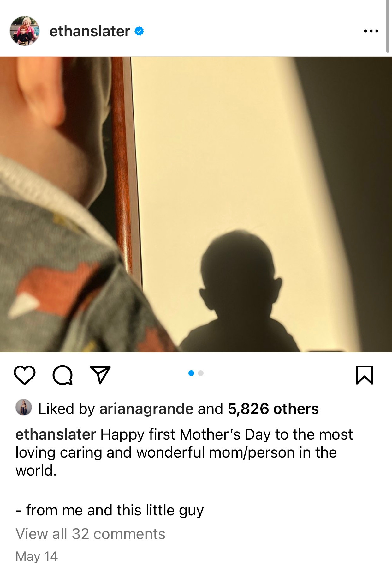Open the three-dot more options menu

point(371,31)
